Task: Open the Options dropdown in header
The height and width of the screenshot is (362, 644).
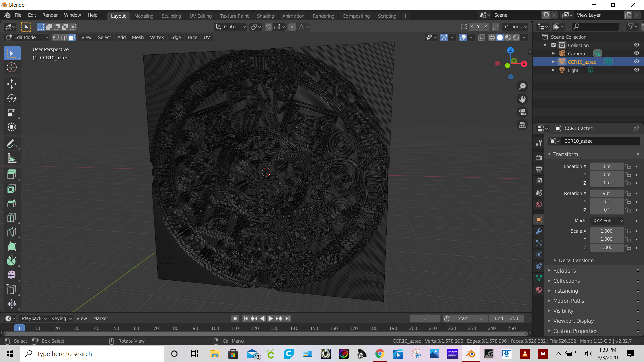Action: (x=516, y=27)
